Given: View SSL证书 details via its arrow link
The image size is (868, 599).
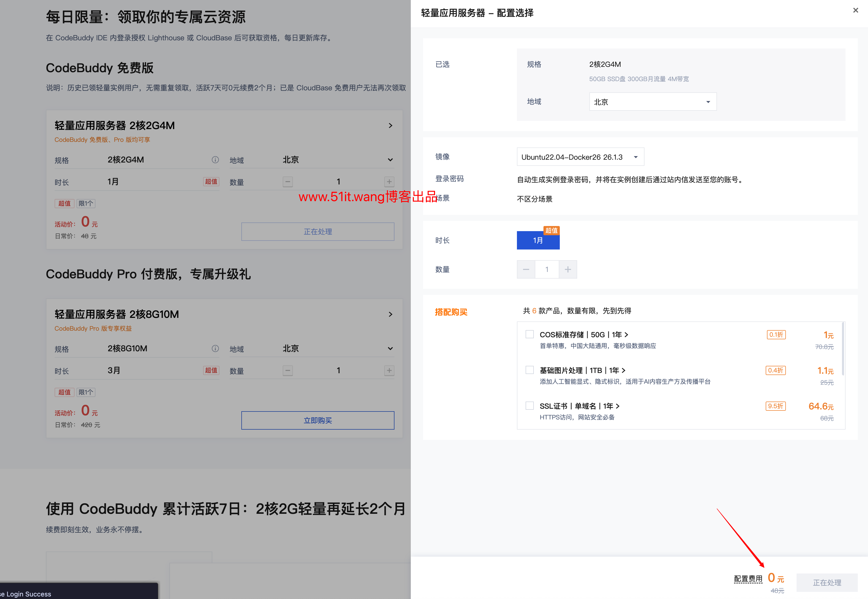Looking at the screenshot, I should (x=618, y=406).
